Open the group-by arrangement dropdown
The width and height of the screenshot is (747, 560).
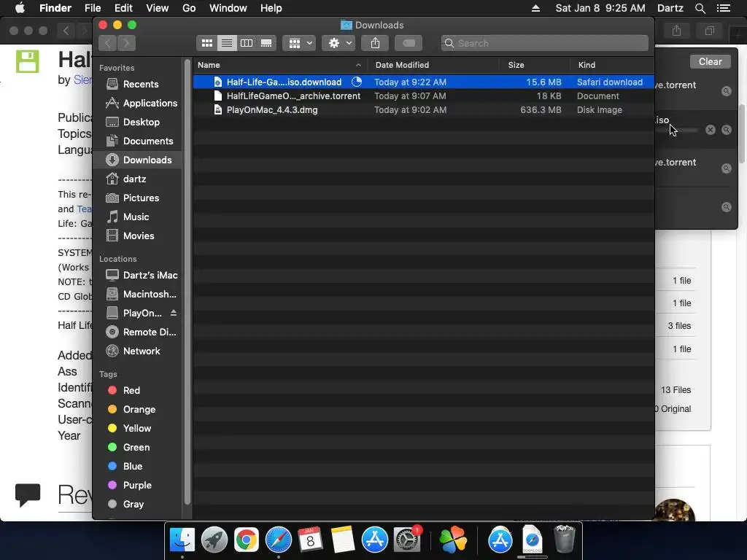299,43
